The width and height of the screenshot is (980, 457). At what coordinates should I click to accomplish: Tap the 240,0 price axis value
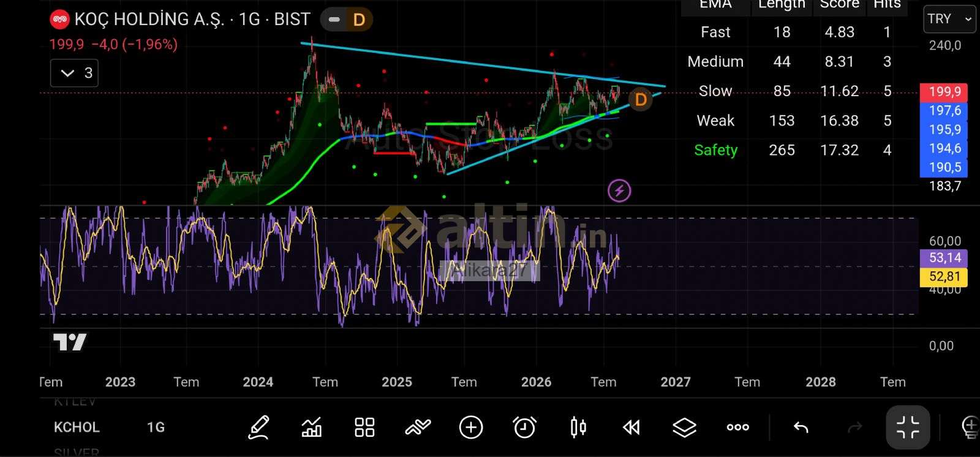click(x=945, y=45)
